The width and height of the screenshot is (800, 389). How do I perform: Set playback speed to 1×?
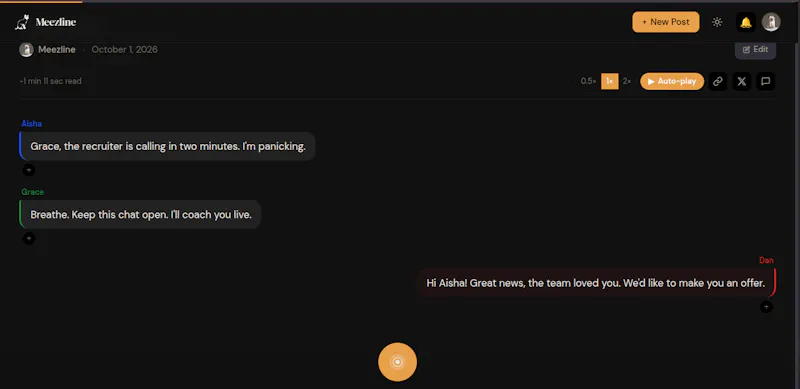pyautogui.click(x=610, y=81)
